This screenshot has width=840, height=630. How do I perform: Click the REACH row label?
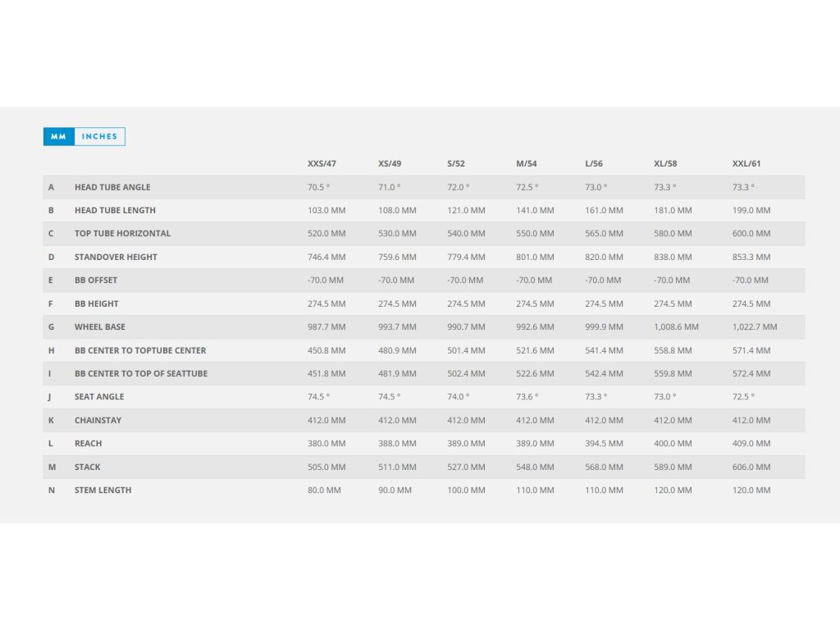click(88, 444)
